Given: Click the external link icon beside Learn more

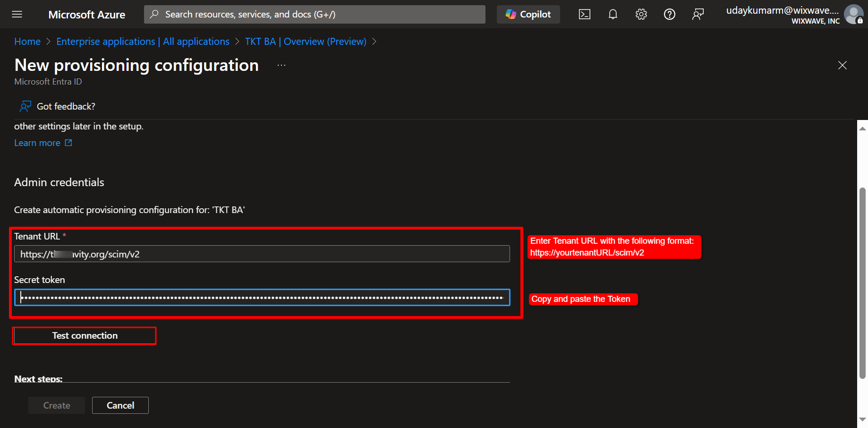Looking at the screenshot, I should tap(68, 143).
